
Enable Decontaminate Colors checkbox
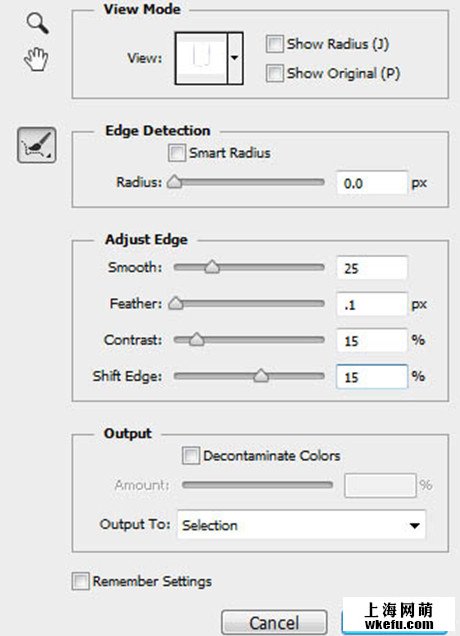click(x=191, y=455)
